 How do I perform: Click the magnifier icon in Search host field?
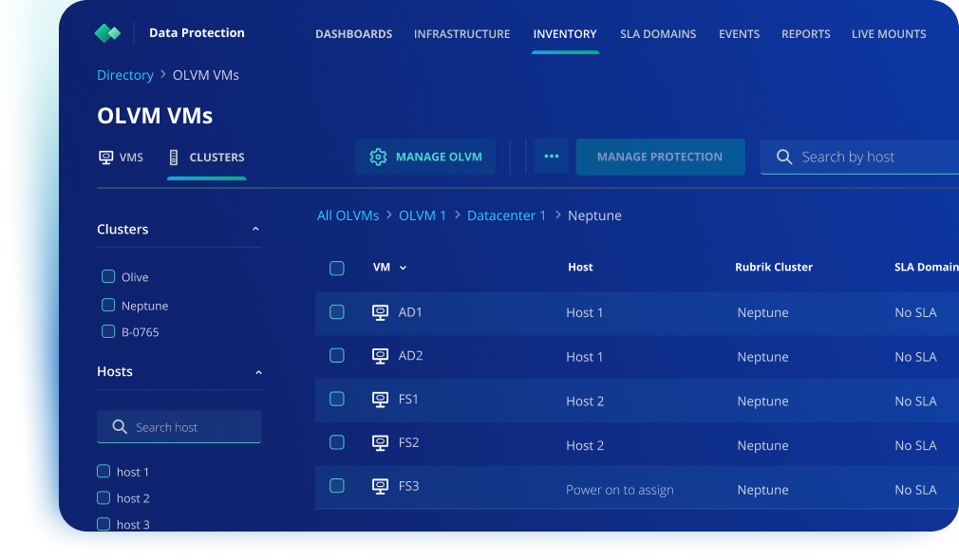pyautogui.click(x=120, y=426)
